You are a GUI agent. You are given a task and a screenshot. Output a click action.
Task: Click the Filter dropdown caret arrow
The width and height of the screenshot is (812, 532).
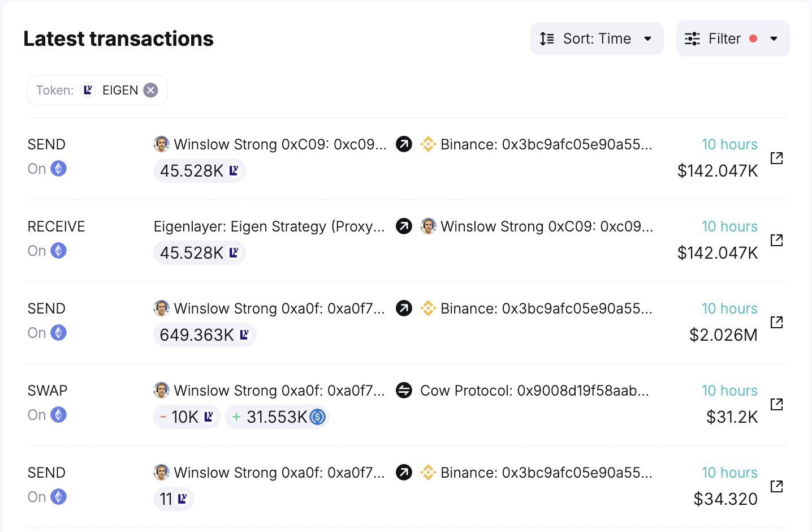(x=774, y=38)
